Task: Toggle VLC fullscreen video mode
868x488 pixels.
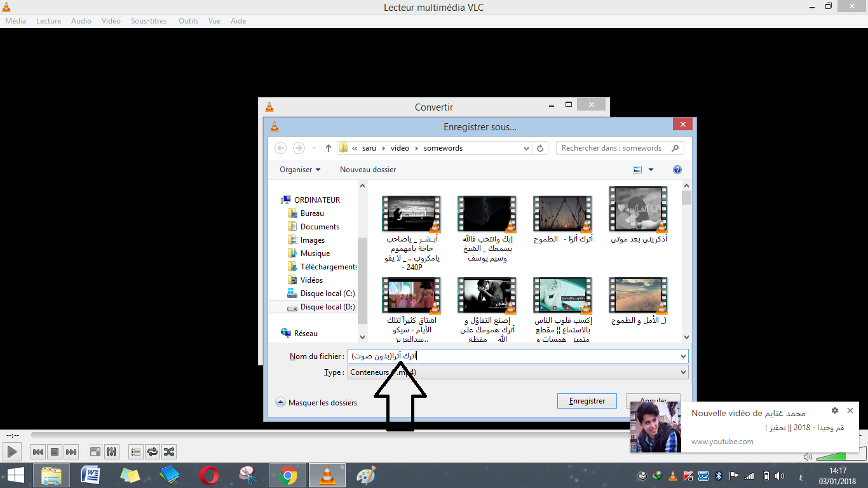Action: coord(95,452)
